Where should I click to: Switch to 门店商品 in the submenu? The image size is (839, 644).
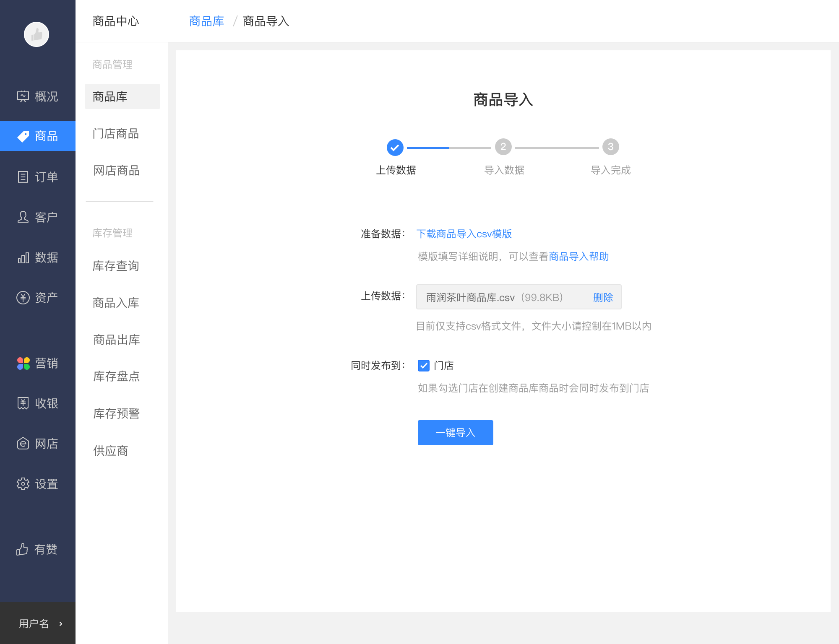pos(116,133)
